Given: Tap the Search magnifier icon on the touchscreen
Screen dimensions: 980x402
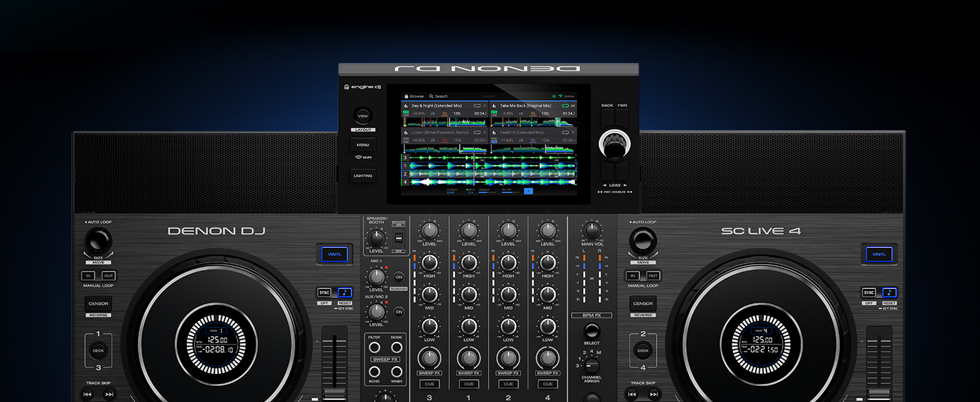Looking at the screenshot, I should point(431,96).
